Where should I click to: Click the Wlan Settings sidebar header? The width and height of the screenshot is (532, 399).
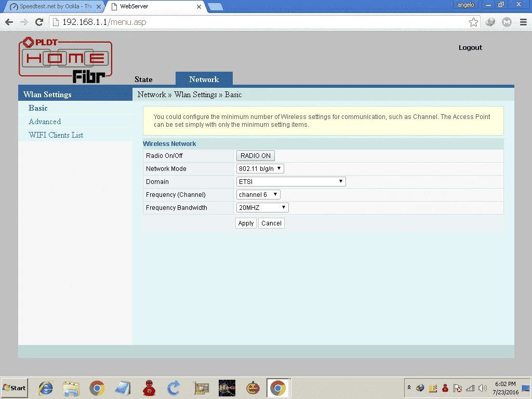75,95
